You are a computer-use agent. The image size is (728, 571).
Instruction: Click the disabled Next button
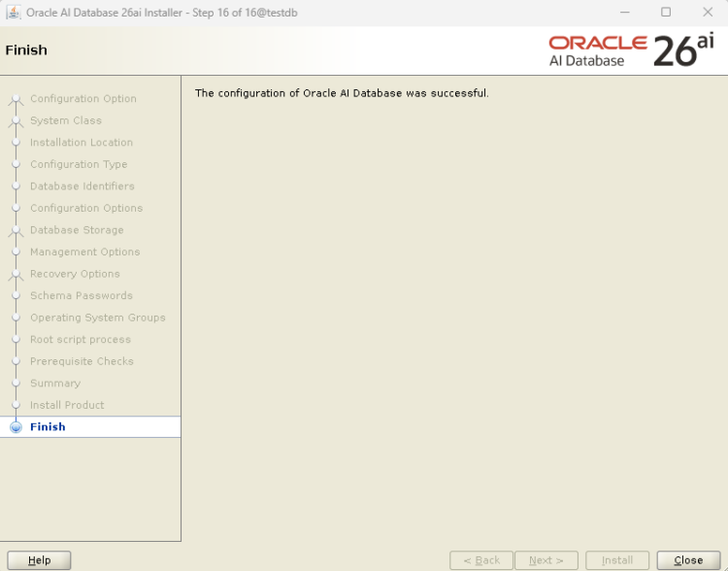click(546, 560)
